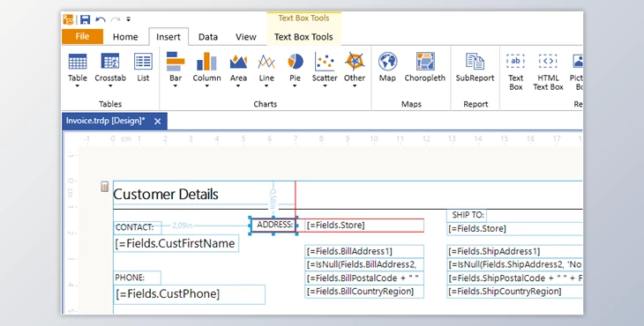Select the [=Fields.Store] box next to ADDRESS
Screen dimensions: 644x326
(364, 226)
